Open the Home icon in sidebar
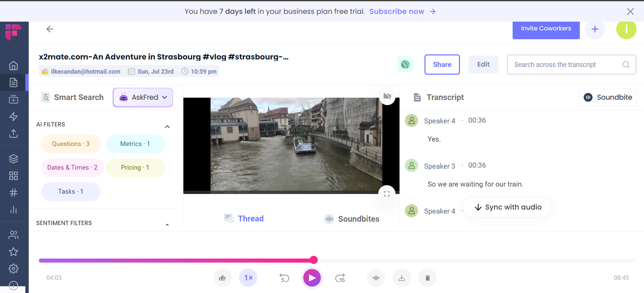644x293 pixels. point(14,65)
